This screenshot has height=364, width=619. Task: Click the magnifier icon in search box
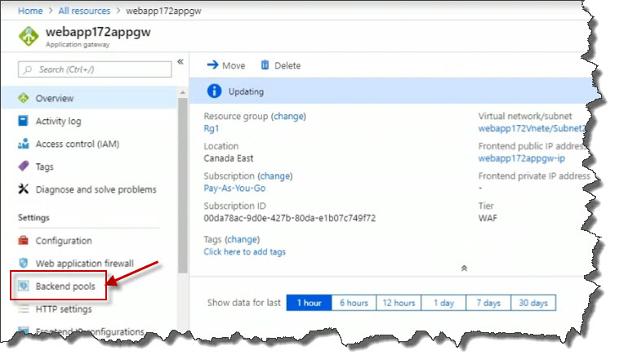point(27,70)
